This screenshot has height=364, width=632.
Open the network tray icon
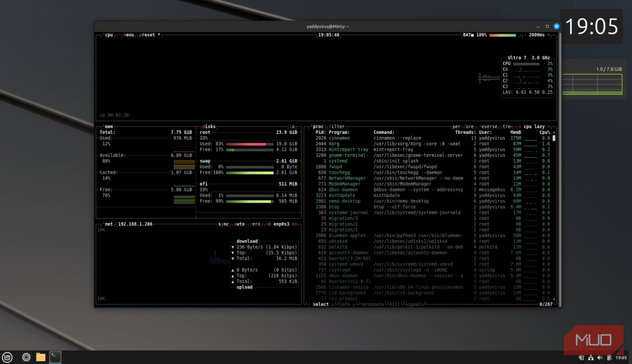(x=591, y=358)
